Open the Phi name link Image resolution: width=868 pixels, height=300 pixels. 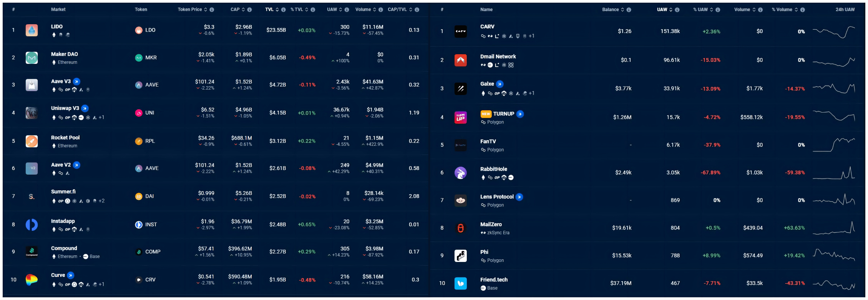pos(484,252)
